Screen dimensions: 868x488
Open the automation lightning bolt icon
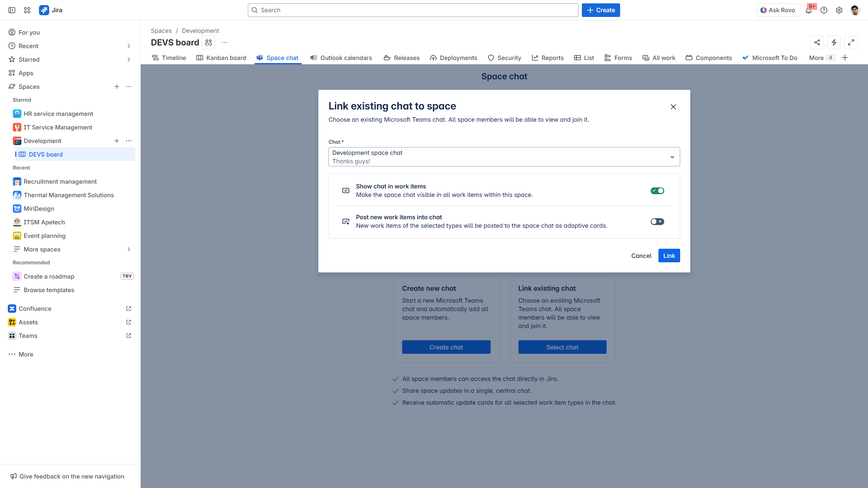(834, 42)
